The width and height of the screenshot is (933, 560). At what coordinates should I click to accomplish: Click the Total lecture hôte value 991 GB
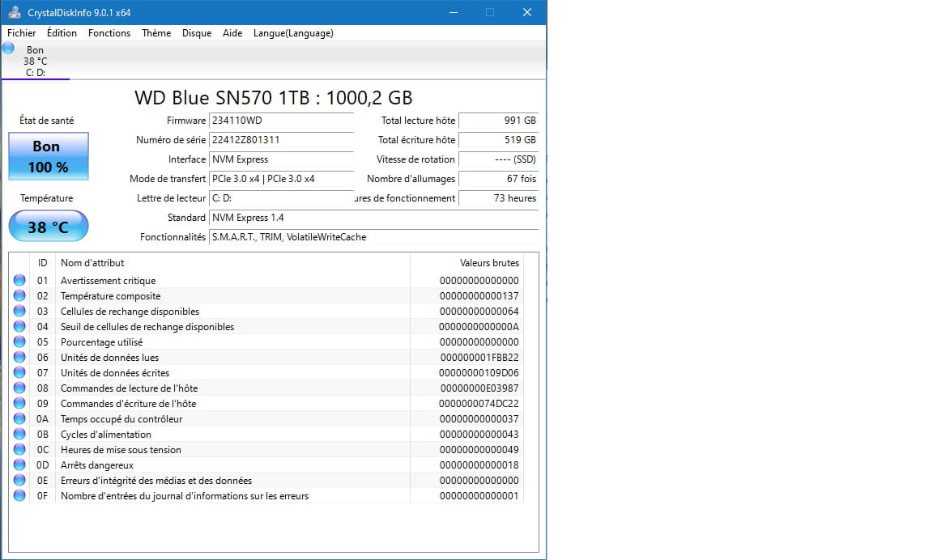(499, 121)
